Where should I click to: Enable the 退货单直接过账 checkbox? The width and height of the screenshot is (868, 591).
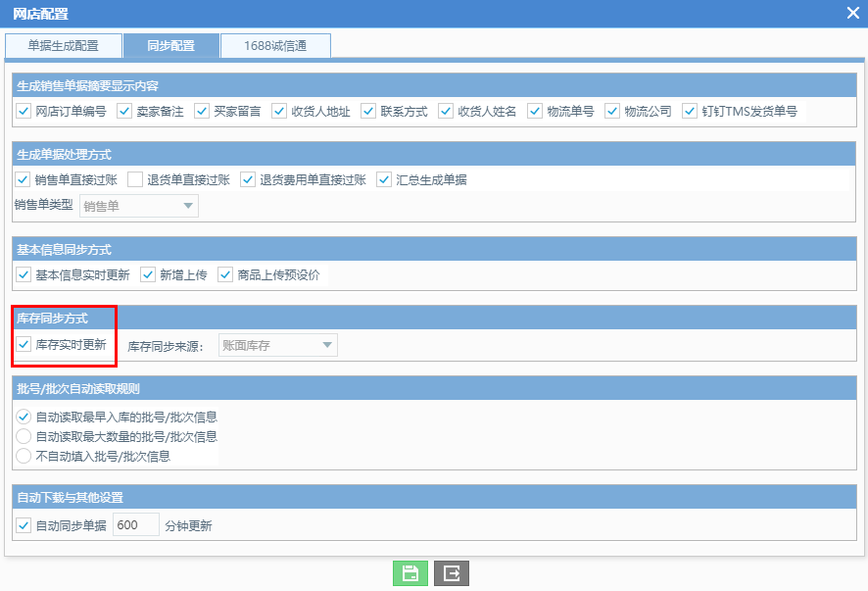135,179
